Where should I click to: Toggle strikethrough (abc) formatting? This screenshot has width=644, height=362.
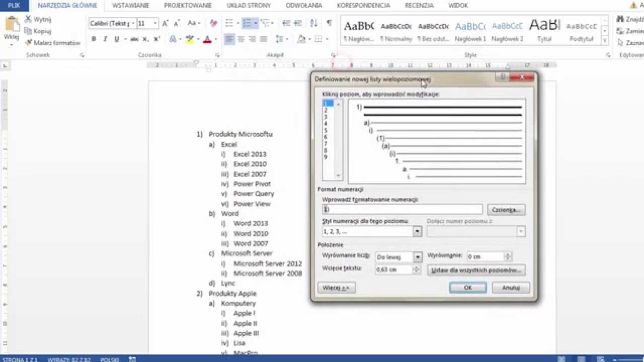click(x=134, y=39)
